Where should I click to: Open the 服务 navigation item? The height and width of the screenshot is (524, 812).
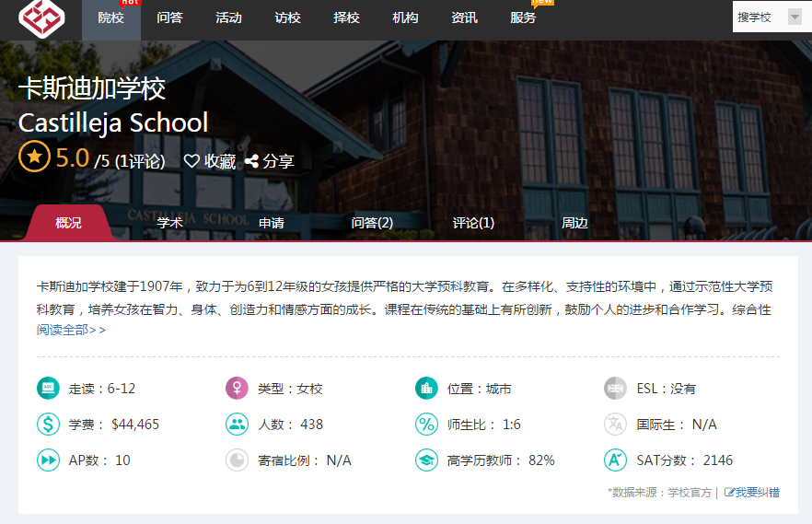point(523,18)
